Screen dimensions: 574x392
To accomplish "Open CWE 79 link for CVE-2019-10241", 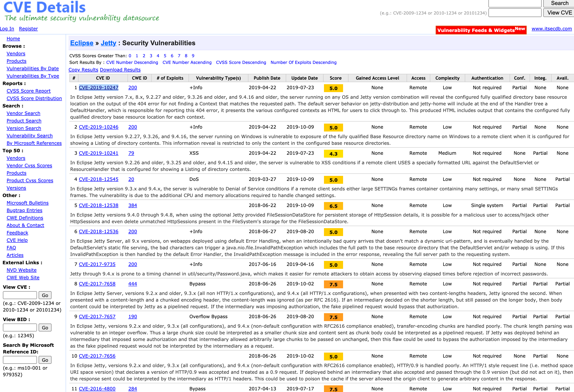I will (x=131, y=153).
